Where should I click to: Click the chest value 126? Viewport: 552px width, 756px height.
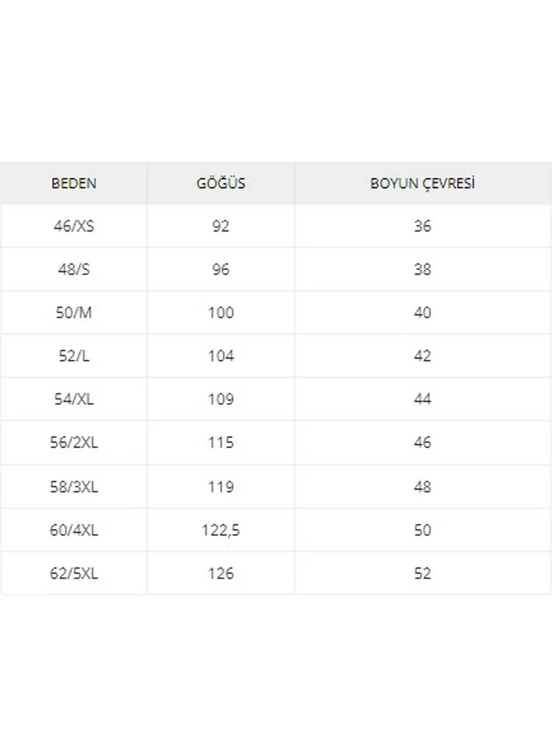pyautogui.click(x=221, y=573)
